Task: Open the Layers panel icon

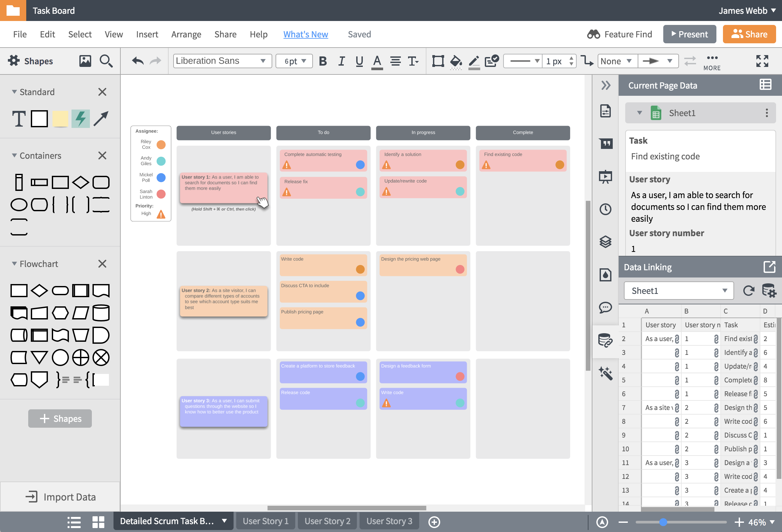Action: tap(605, 242)
